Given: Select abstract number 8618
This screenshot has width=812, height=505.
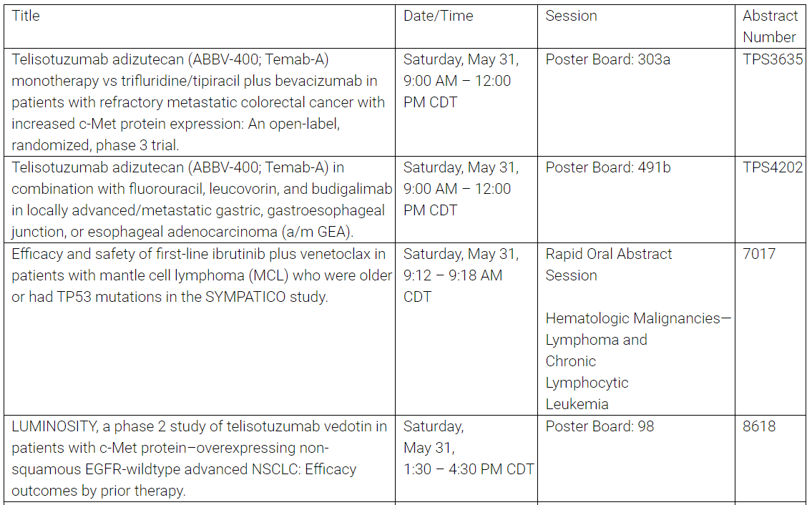Looking at the screenshot, I should [x=759, y=426].
